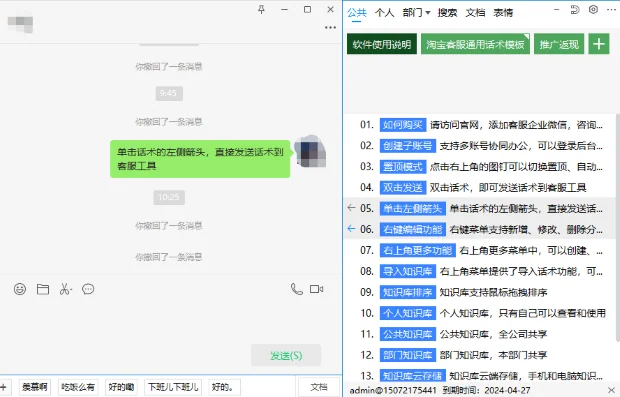Click script 08 导入知识库
This screenshot has width=620, height=397.
pos(481,271)
